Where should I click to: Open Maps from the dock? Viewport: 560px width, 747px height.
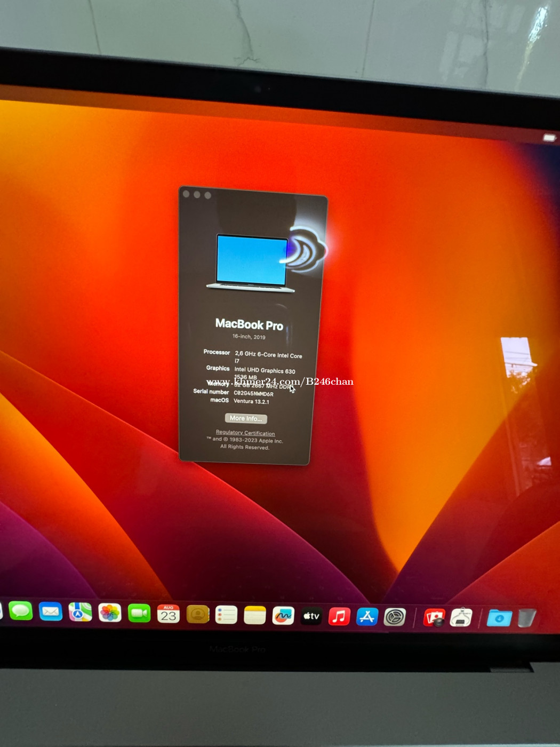[x=80, y=613]
